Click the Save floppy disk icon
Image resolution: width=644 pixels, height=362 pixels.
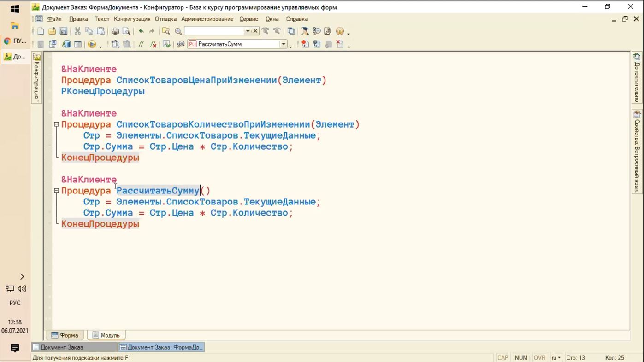click(x=64, y=31)
